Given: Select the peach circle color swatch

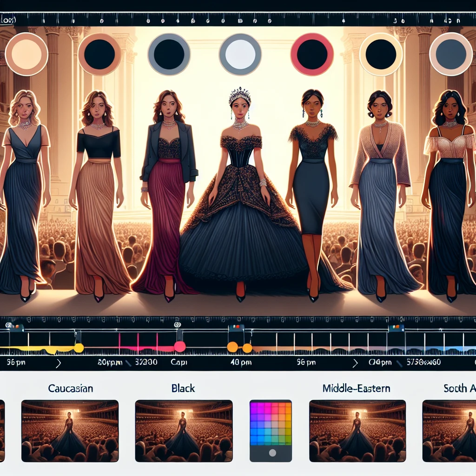Looking at the screenshot, I should point(26,54).
